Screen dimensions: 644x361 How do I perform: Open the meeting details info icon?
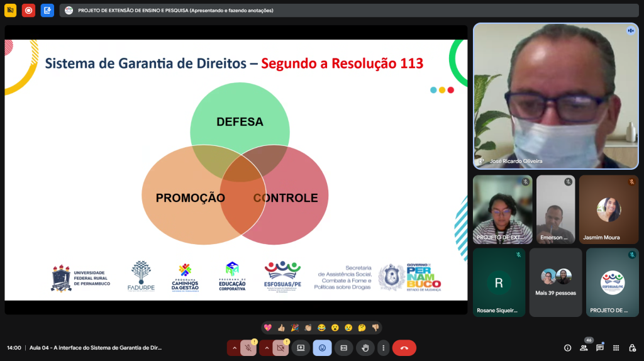tap(567, 348)
